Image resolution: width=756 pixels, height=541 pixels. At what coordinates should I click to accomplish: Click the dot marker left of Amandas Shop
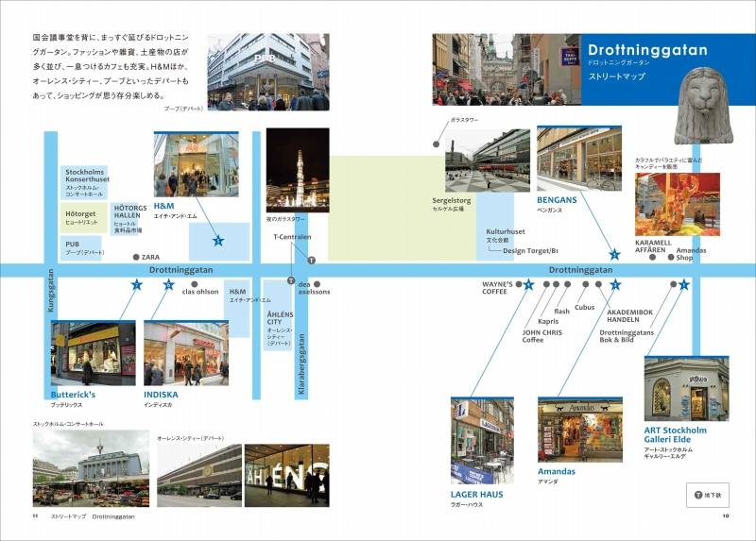pos(671,257)
